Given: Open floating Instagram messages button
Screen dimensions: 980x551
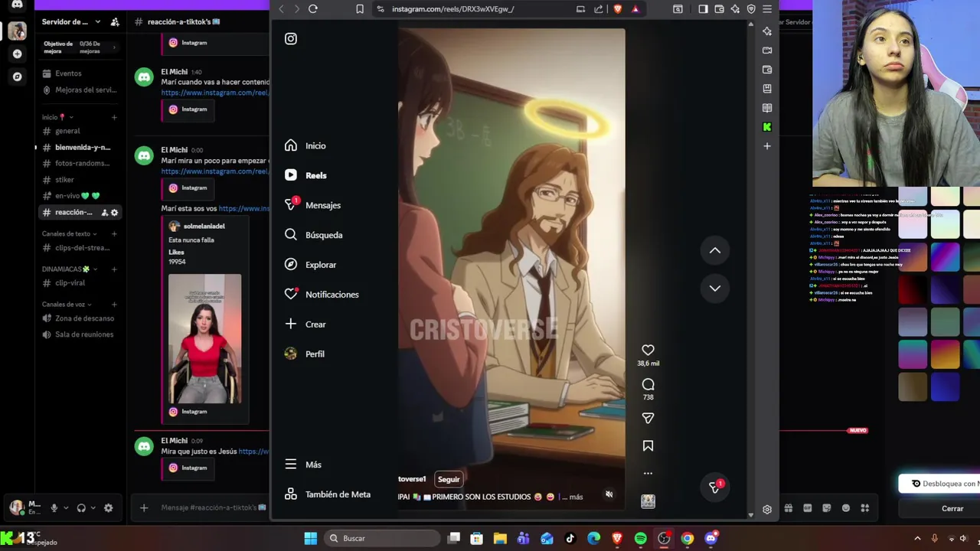Looking at the screenshot, I should click(714, 487).
